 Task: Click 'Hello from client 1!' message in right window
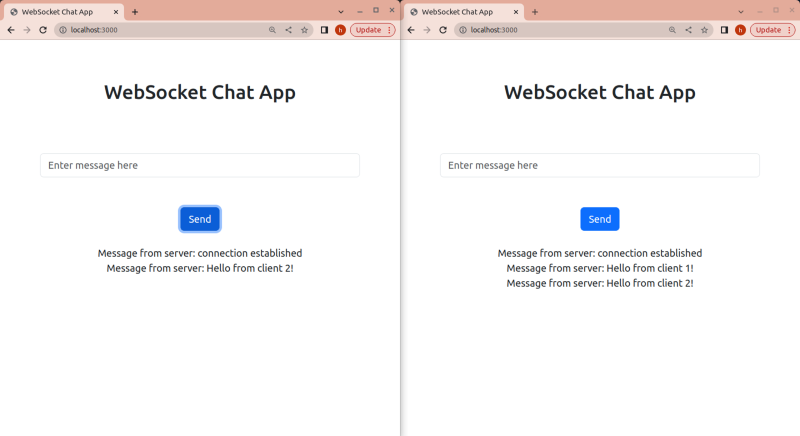point(600,268)
